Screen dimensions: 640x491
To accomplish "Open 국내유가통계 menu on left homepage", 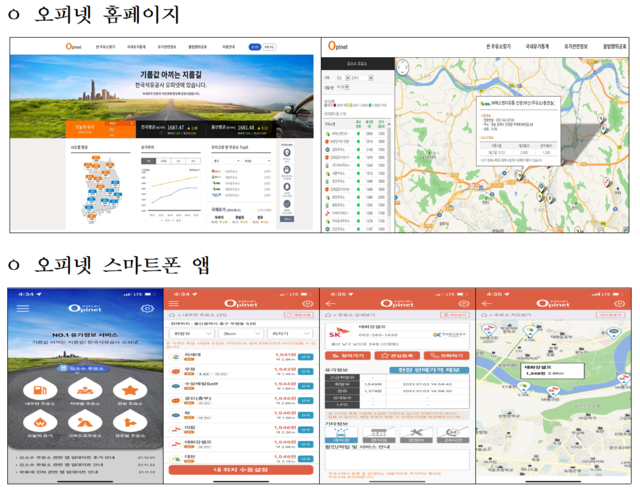I will coord(136,47).
